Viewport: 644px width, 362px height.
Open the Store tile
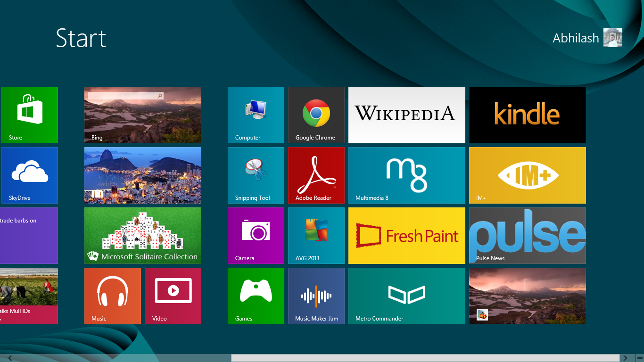(30, 115)
